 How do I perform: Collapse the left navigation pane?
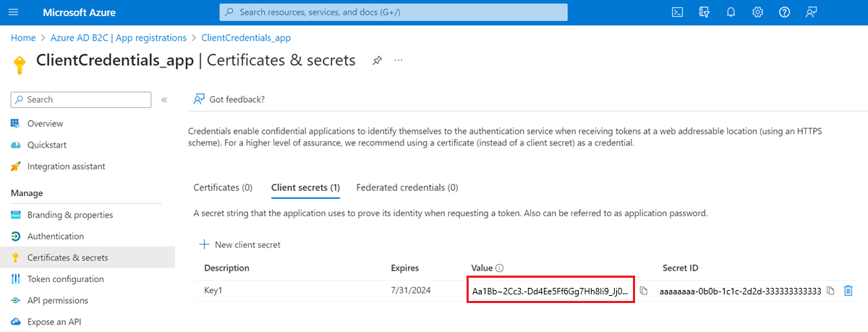pos(164,100)
